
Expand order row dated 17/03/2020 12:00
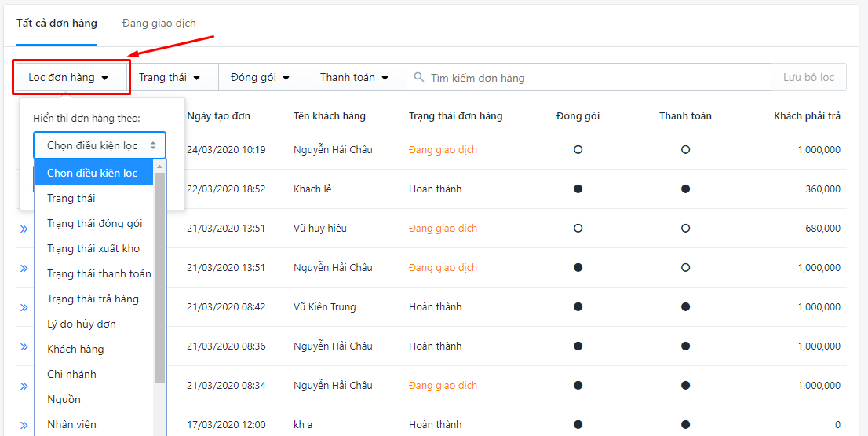(x=24, y=425)
